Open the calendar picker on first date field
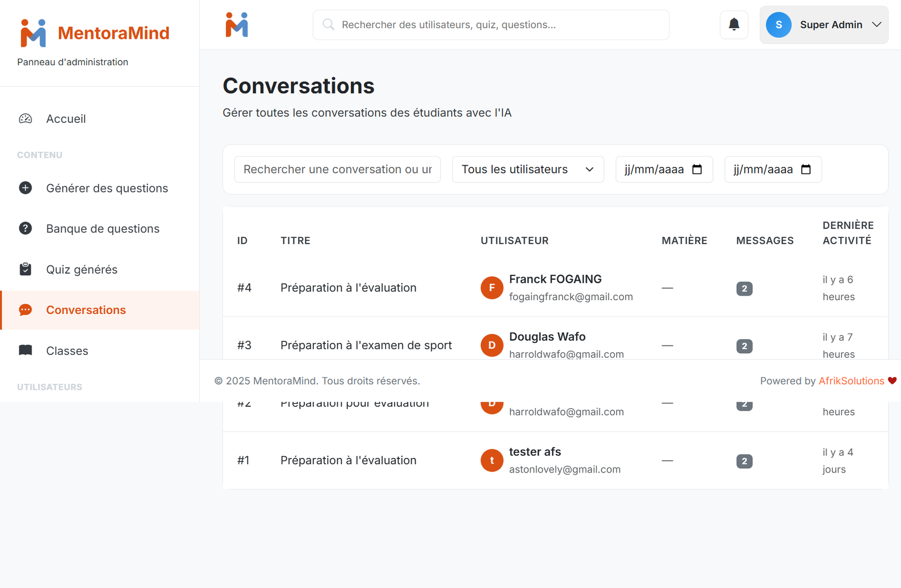901x588 pixels. point(697,170)
